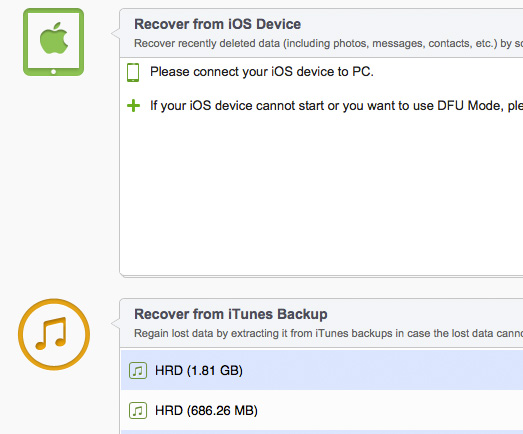Select the HRD (1.81 GB) backup entry
This screenshot has height=434, width=523.
pos(322,370)
